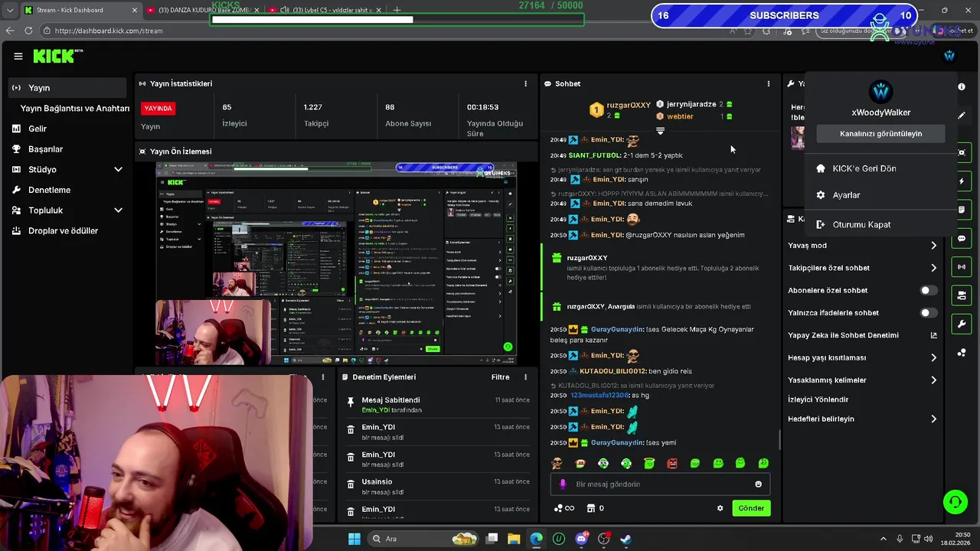Open chat settings gear beside Gönder
This screenshot has height=551, width=980.
[720, 508]
